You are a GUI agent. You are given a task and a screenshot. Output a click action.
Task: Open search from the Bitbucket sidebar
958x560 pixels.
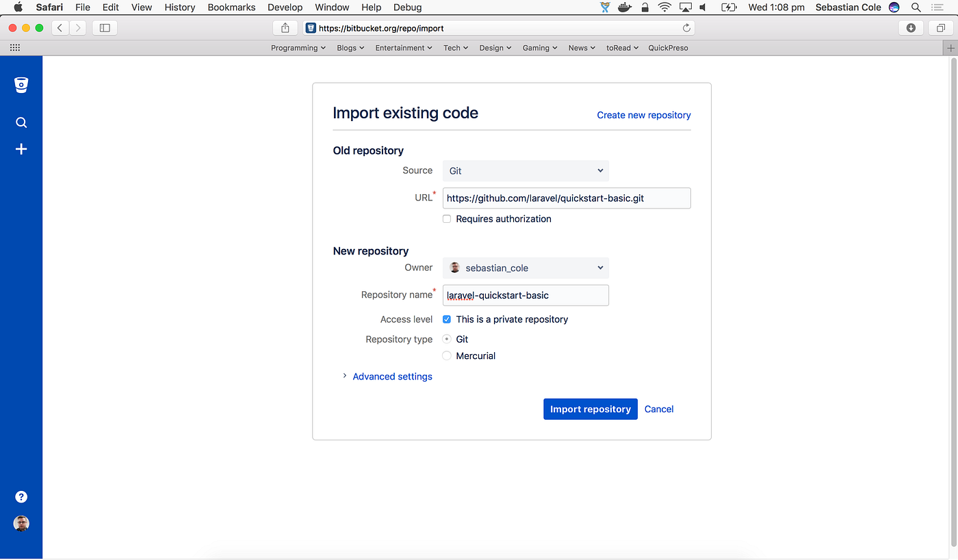click(21, 122)
